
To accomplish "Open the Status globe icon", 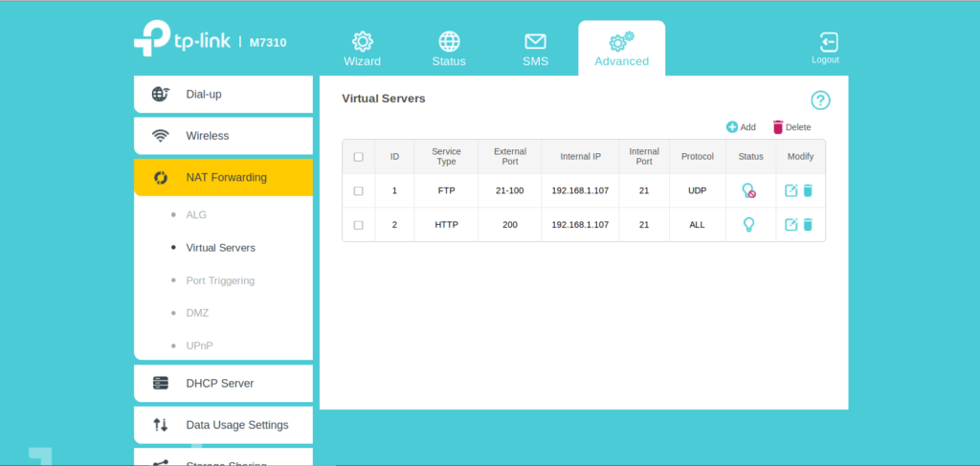I will [x=449, y=42].
